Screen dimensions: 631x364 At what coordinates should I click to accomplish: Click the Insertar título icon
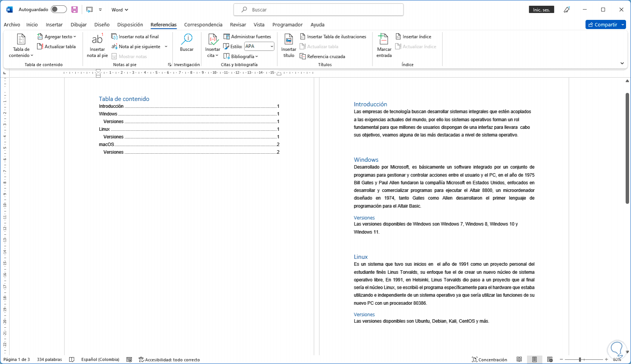click(x=289, y=40)
